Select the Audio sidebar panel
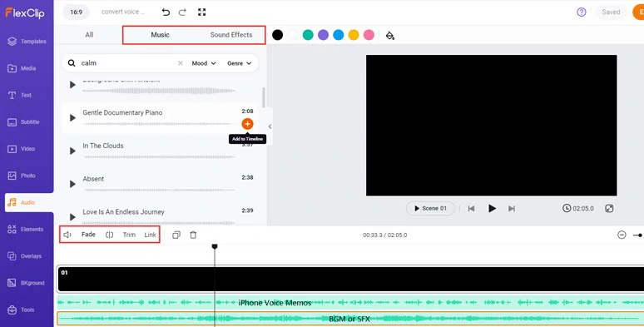The width and height of the screenshot is (644, 327). 29,202
